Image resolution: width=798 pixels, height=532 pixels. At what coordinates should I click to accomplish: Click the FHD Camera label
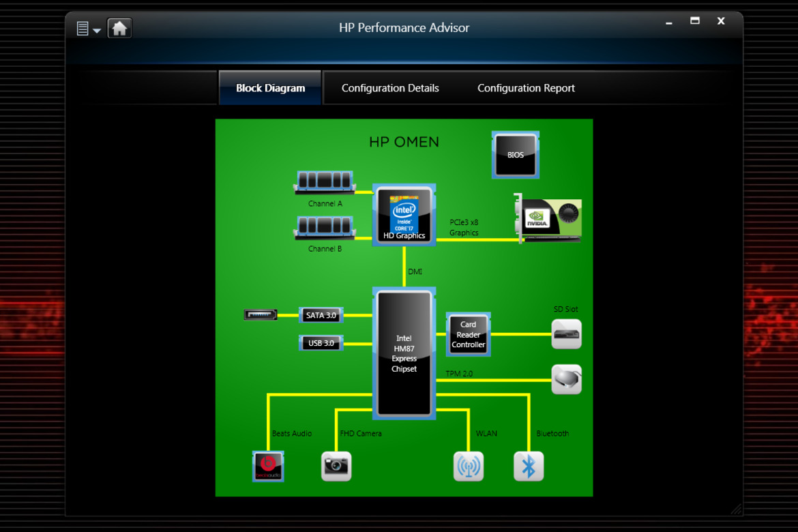(x=361, y=434)
